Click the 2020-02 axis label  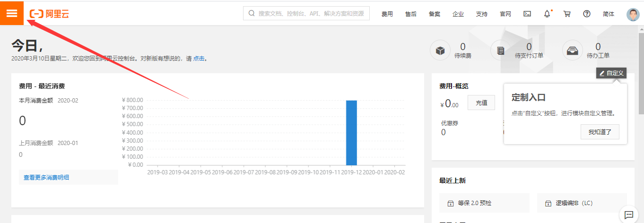pos(395,172)
